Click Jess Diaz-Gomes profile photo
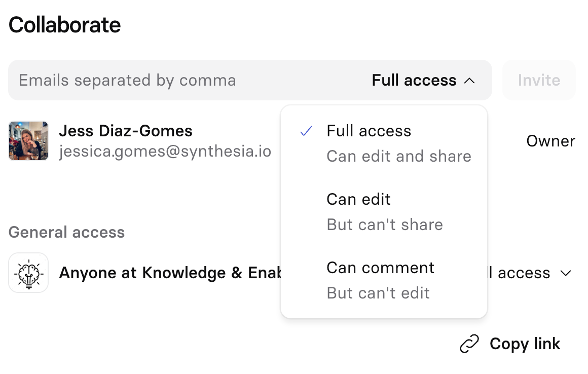This screenshot has height=374, width=588. (28, 141)
